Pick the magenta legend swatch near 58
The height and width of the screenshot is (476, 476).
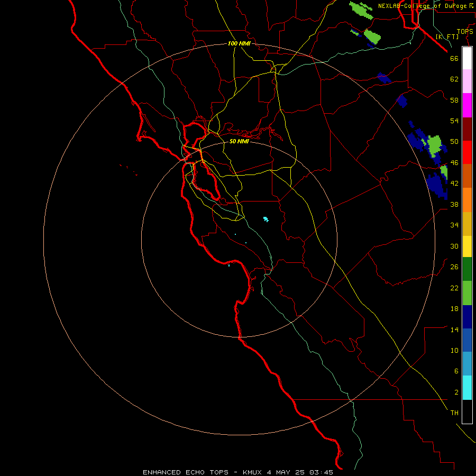click(467, 105)
